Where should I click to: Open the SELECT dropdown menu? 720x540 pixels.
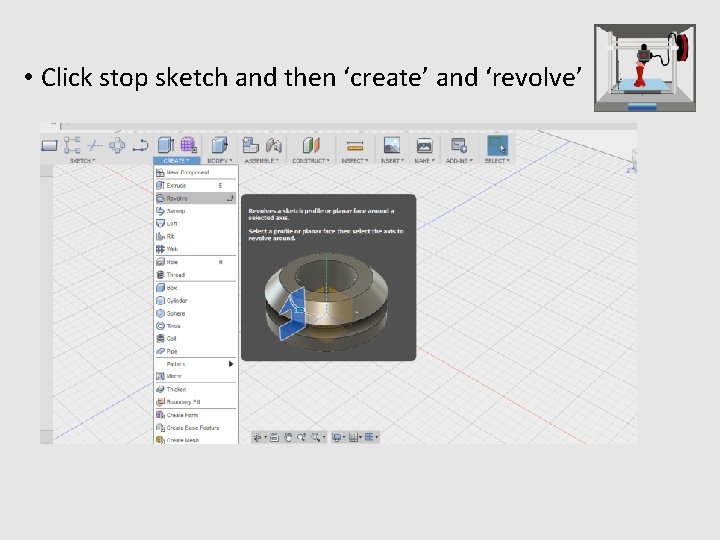pos(497,161)
